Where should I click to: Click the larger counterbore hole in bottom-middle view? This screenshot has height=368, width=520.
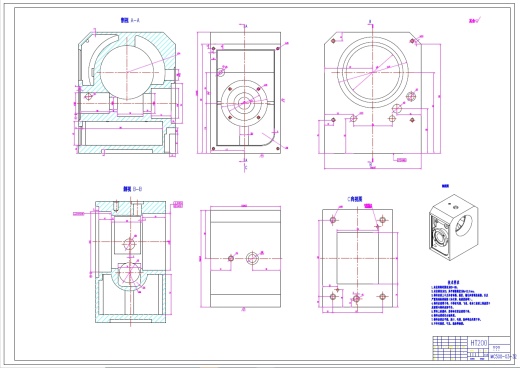(252, 258)
